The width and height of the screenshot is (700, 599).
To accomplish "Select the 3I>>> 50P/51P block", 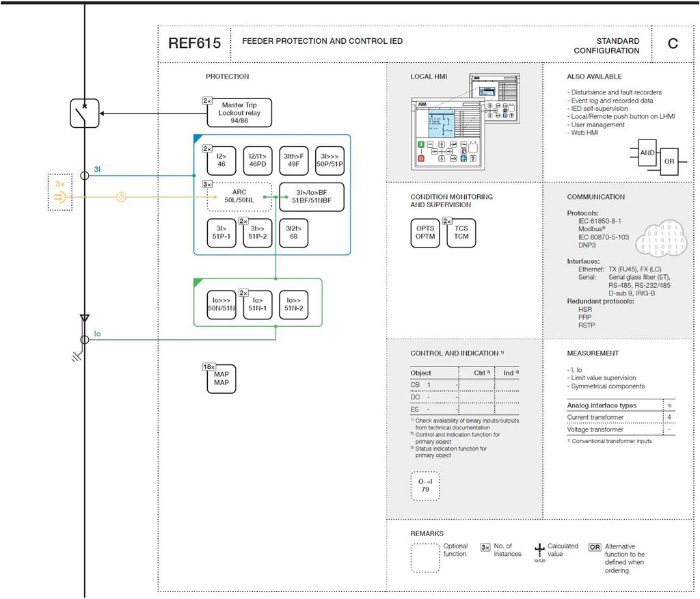I will point(330,161).
